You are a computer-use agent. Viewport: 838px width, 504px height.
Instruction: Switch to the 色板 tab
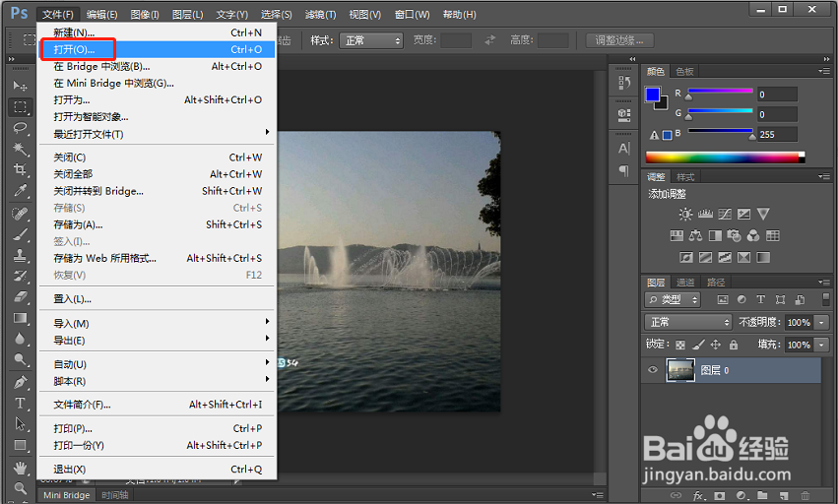click(x=684, y=72)
